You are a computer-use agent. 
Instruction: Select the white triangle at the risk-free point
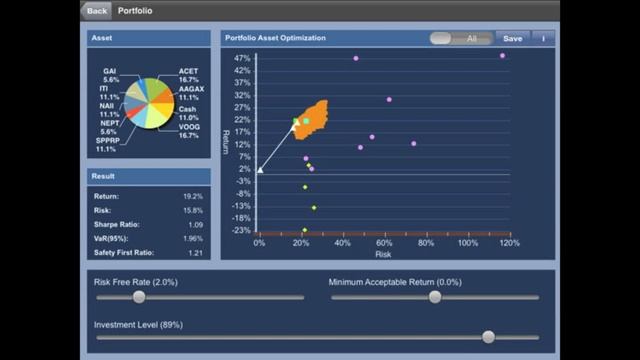(x=260, y=170)
